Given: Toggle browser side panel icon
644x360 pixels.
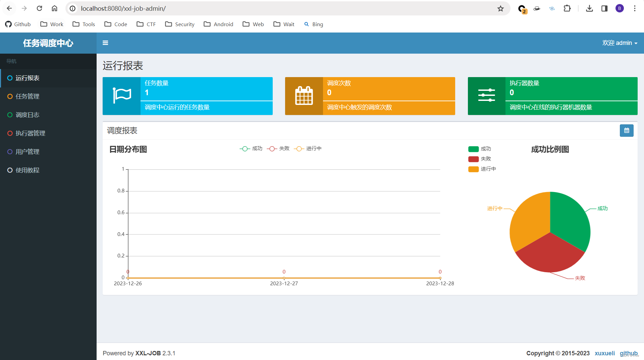Looking at the screenshot, I should click(x=604, y=8).
